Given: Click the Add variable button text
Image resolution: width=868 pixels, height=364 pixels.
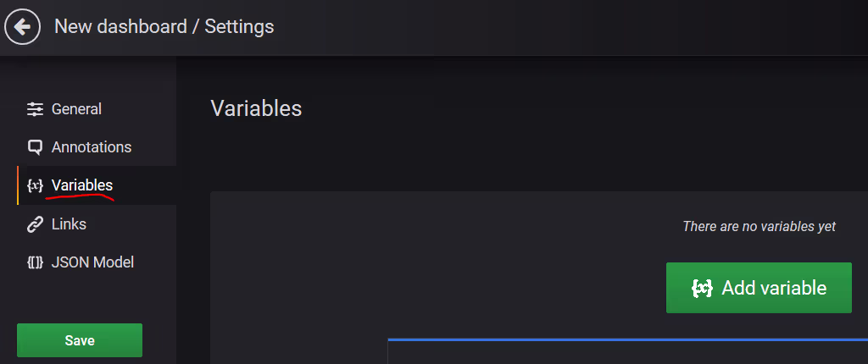Looking at the screenshot, I should coord(774,288).
